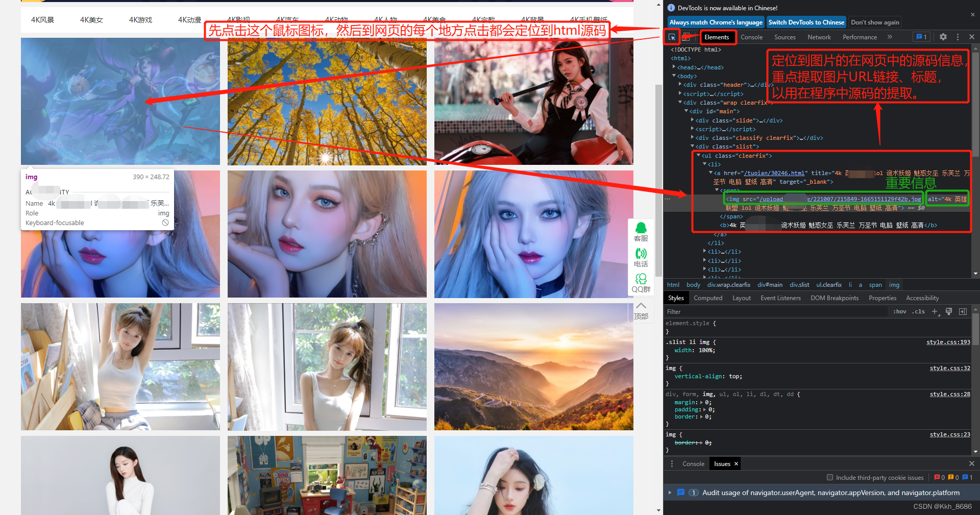
Task: Toggle computed styles sidebar icon
Action: (x=963, y=311)
